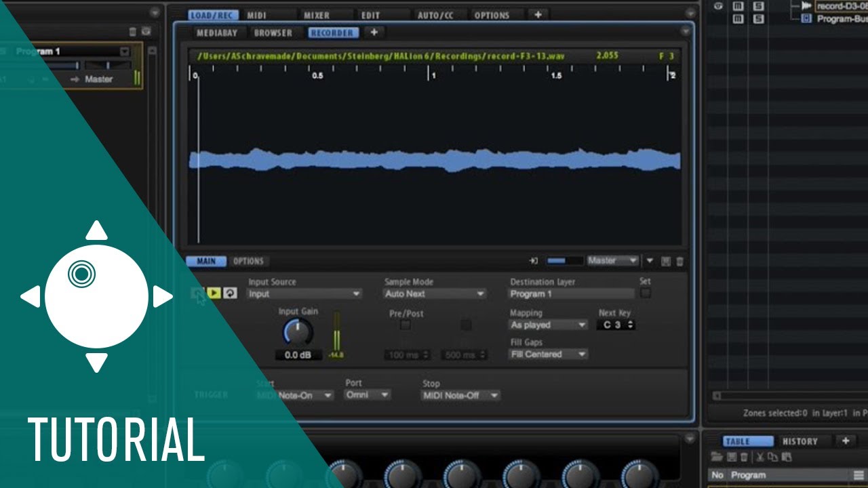Select the BROWSER tab
This screenshot has height=488, width=868.
(273, 33)
